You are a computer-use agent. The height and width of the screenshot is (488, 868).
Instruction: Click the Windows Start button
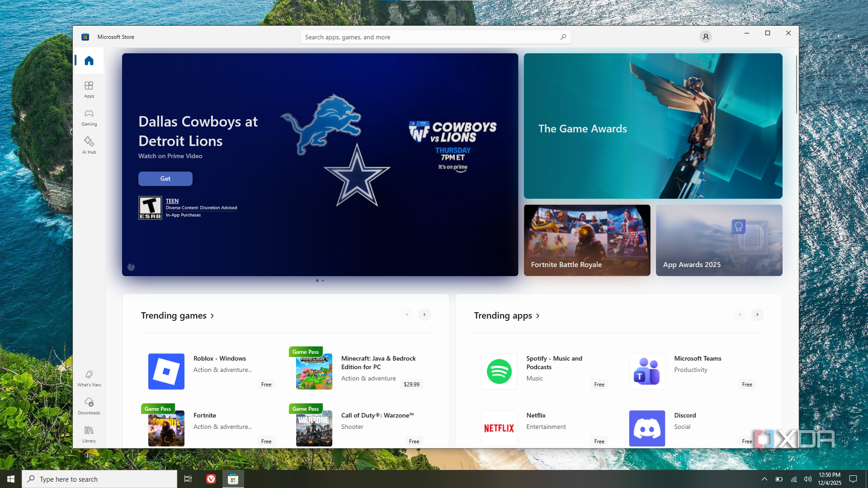pos(11,479)
